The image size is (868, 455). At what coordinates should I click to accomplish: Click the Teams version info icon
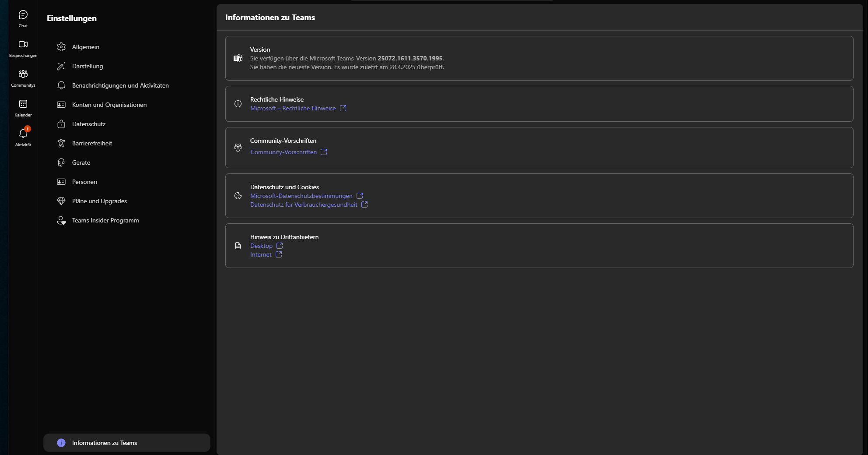(x=238, y=58)
